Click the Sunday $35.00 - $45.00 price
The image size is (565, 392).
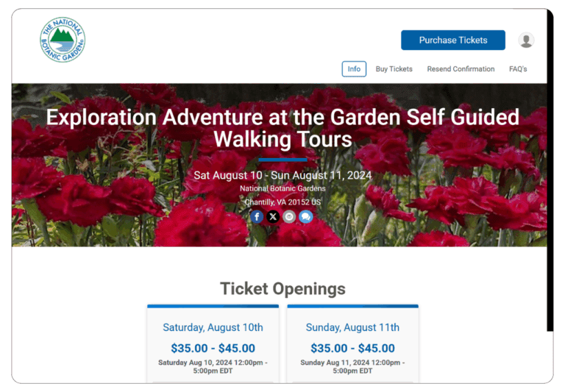(x=352, y=349)
